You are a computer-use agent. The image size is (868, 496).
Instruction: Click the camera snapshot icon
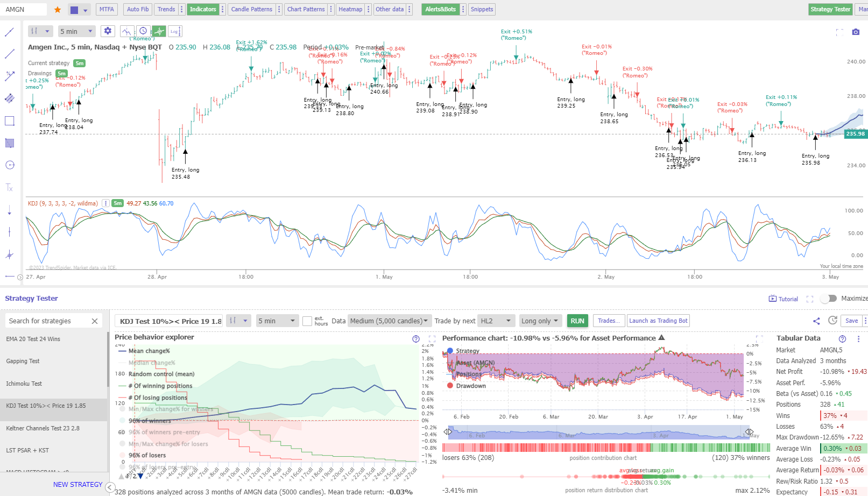(x=856, y=32)
